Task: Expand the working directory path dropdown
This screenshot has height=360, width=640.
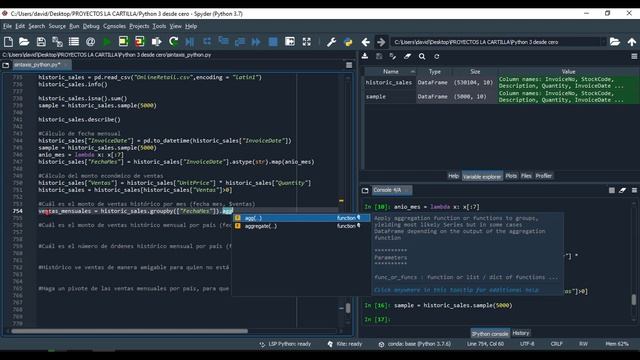Action: tap(603, 42)
